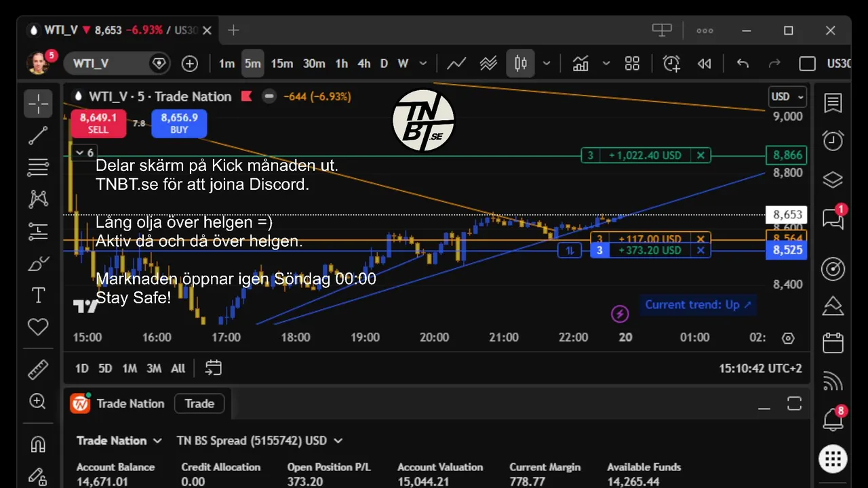Close the +117.00 USD order line

(701, 239)
